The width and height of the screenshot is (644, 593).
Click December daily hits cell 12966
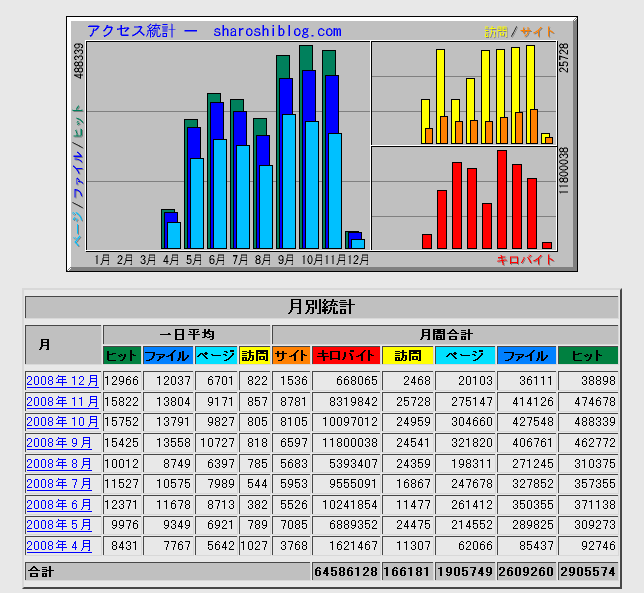(122, 381)
